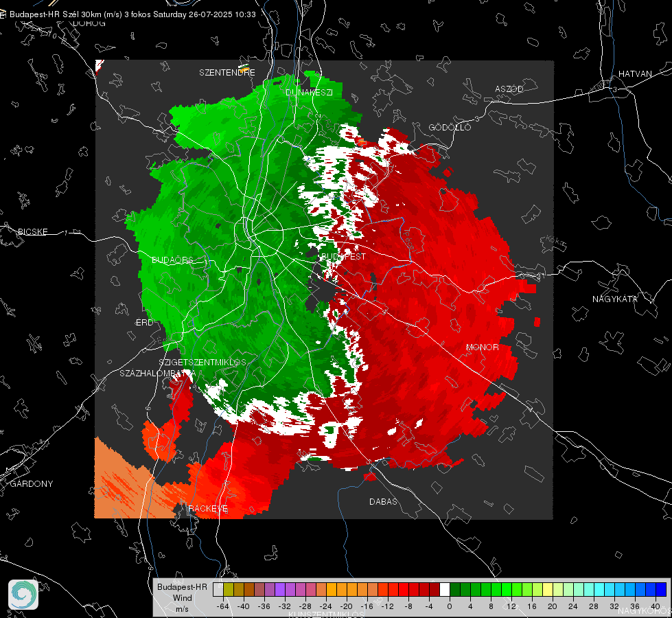The image size is (672, 618).
Task: Select the yellow legend swatch above 20
Action: tap(548, 589)
